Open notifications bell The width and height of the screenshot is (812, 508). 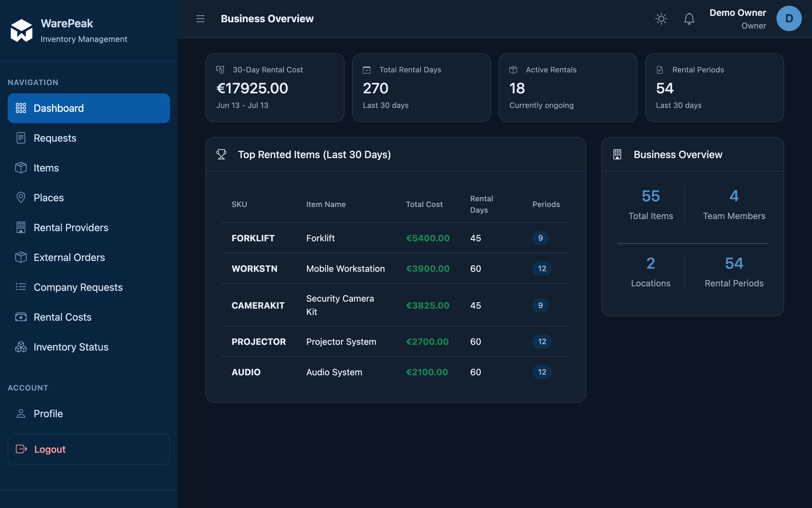(689, 19)
